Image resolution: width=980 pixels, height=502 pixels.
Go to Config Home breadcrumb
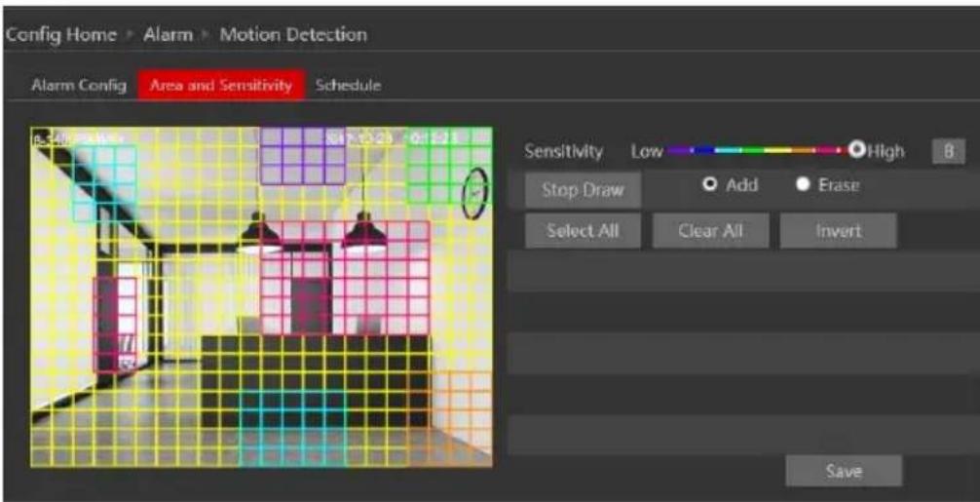pos(61,34)
